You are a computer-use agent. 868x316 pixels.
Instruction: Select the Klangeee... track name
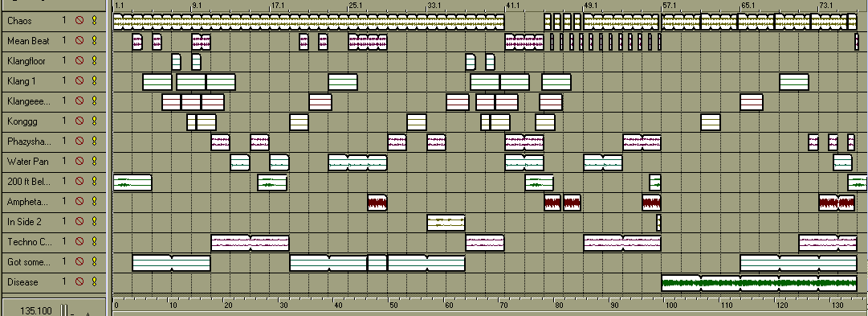(x=29, y=101)
